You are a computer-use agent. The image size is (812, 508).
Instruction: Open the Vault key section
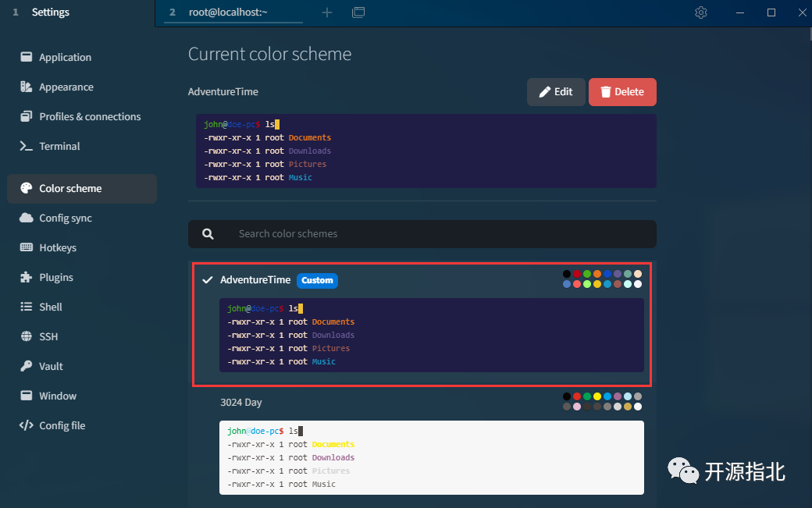click(x=51, y=366)
